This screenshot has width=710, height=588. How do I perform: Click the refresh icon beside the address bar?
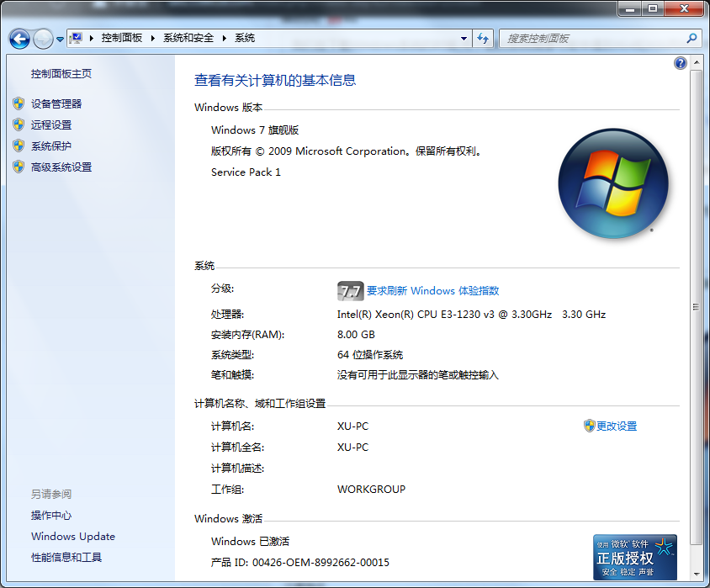483,38
